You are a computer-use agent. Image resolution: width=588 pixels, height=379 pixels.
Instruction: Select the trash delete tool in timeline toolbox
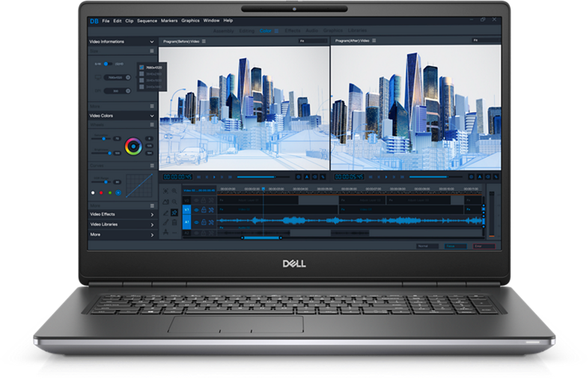tap(174, 222)
